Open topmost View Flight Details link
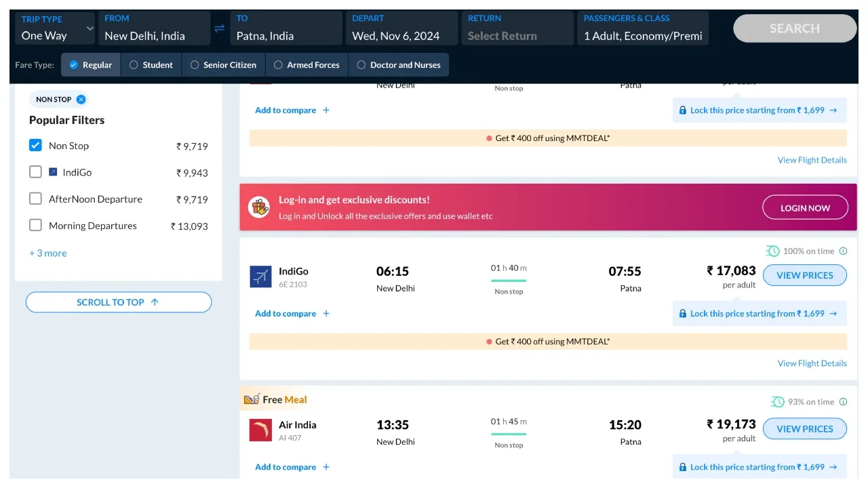The image size is (868, 488). [812, 160]
